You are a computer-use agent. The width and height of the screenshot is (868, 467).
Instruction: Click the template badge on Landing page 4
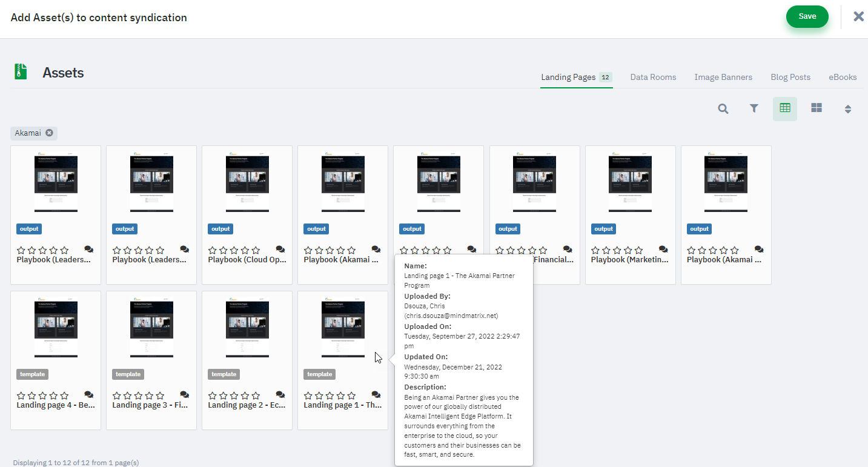(32, 374)
